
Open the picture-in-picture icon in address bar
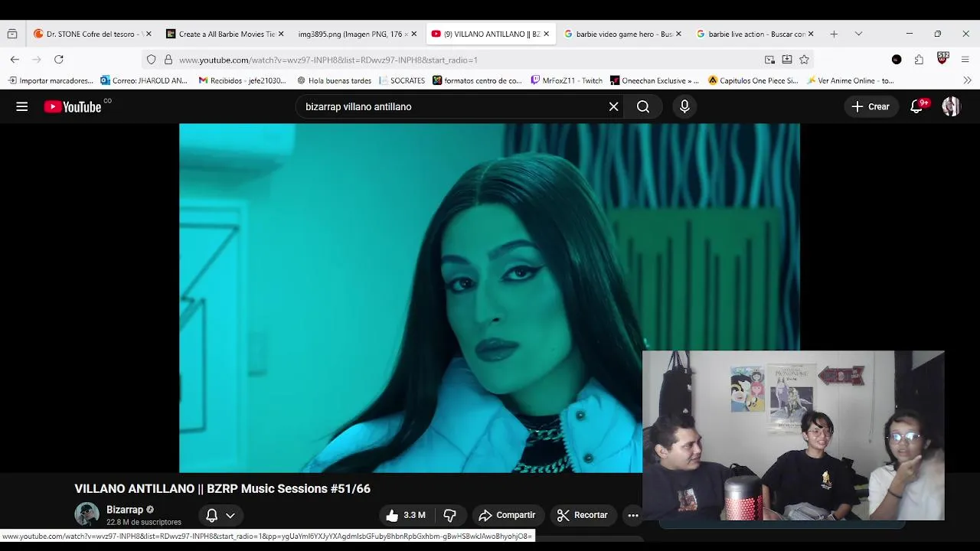click(769, 60)
